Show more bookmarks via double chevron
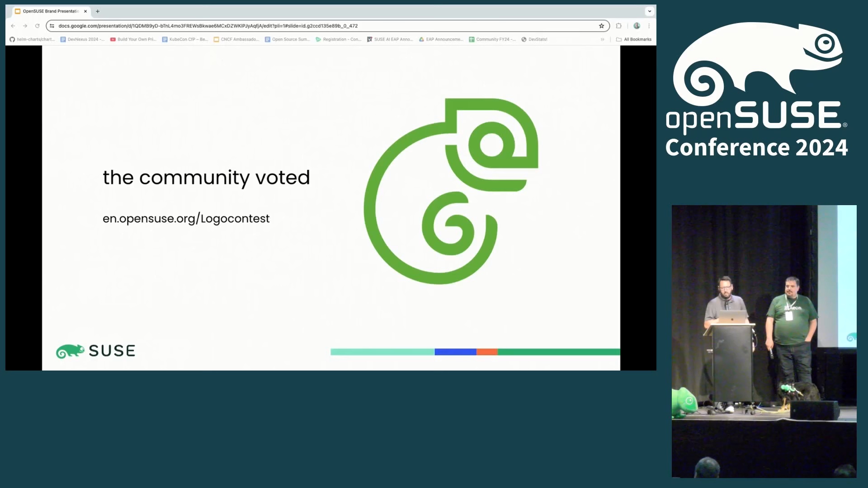Viewport: 868px width, 488px height. pyautogui.click(x=602, y=39)
